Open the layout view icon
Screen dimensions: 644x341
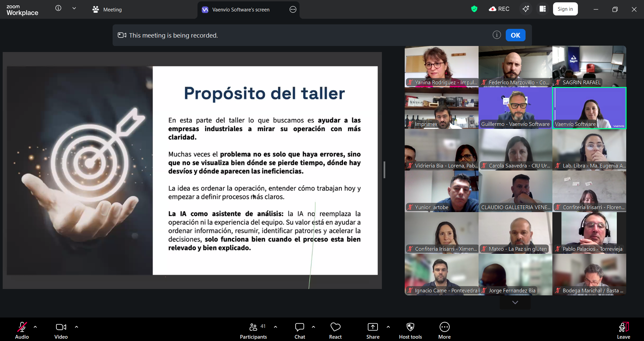tap(543, 9)
